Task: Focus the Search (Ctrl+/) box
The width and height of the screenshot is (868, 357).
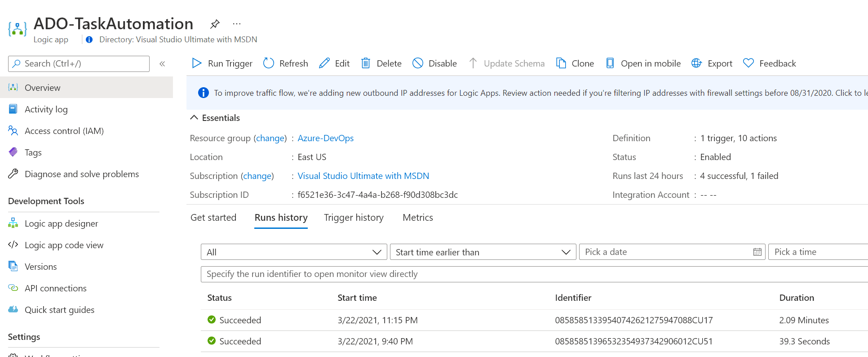Action: tap(79, 64)
